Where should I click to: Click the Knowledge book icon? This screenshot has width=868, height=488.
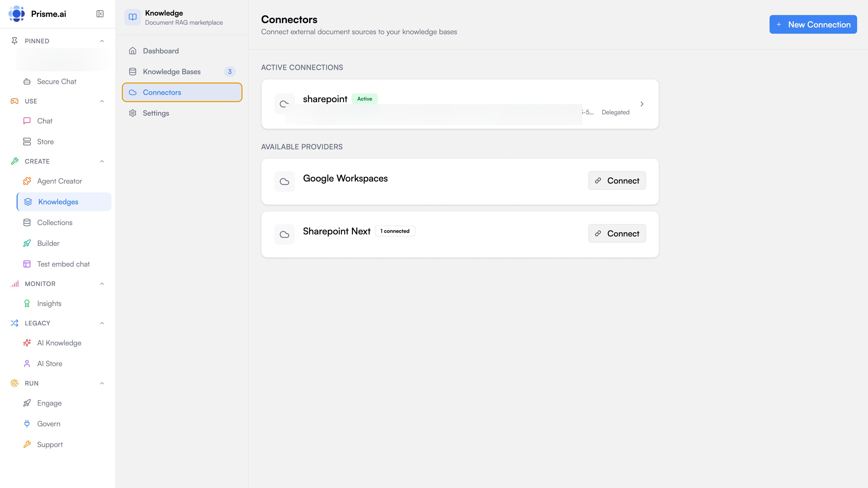[132, 17]
